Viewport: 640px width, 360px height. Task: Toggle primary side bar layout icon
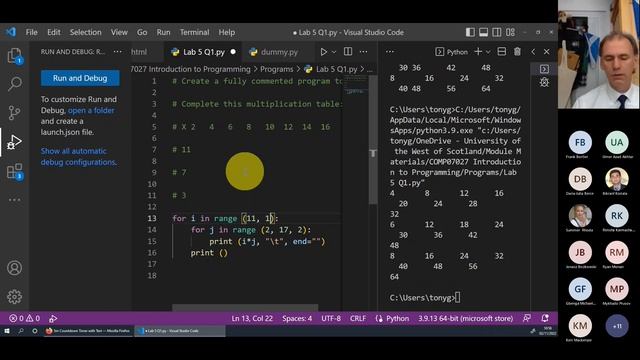(x=470, y=32)
